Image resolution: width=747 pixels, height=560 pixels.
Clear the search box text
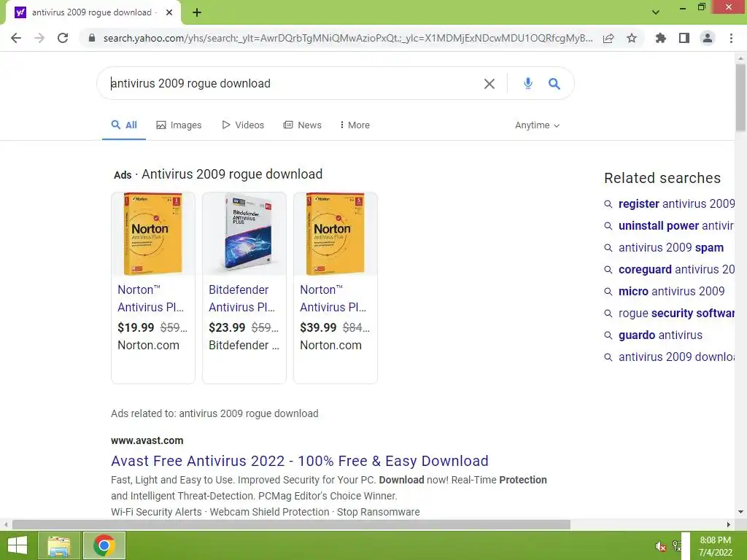click(489, 84)
